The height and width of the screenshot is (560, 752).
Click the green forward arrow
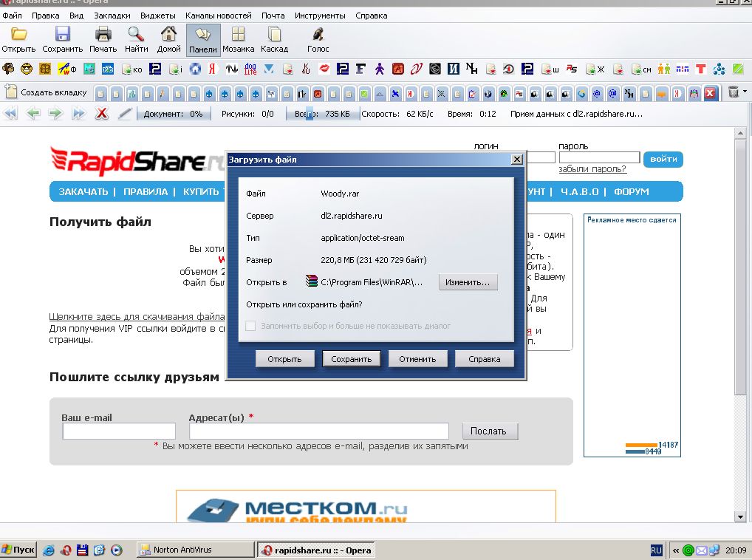tap(55, 114)
